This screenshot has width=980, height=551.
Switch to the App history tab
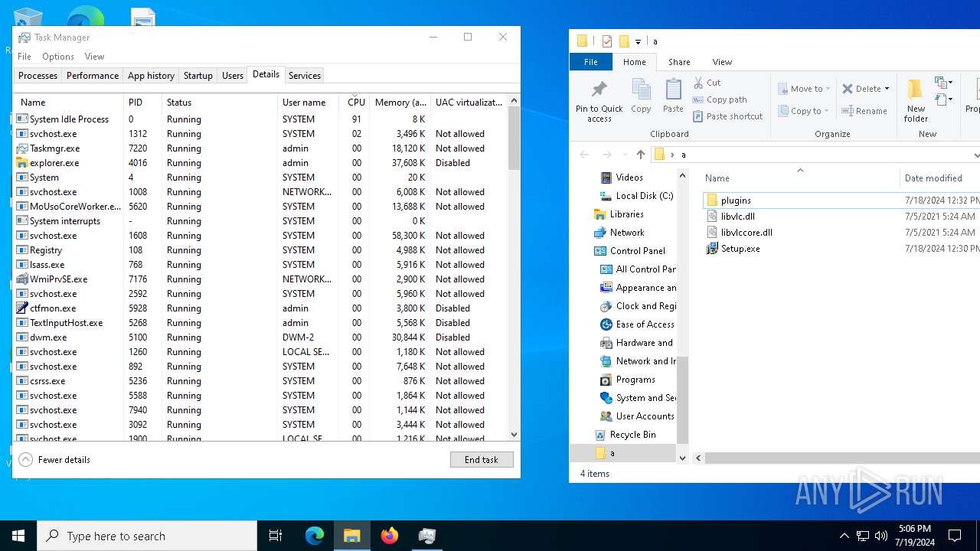pyautogui.click(x=151, y=76)
